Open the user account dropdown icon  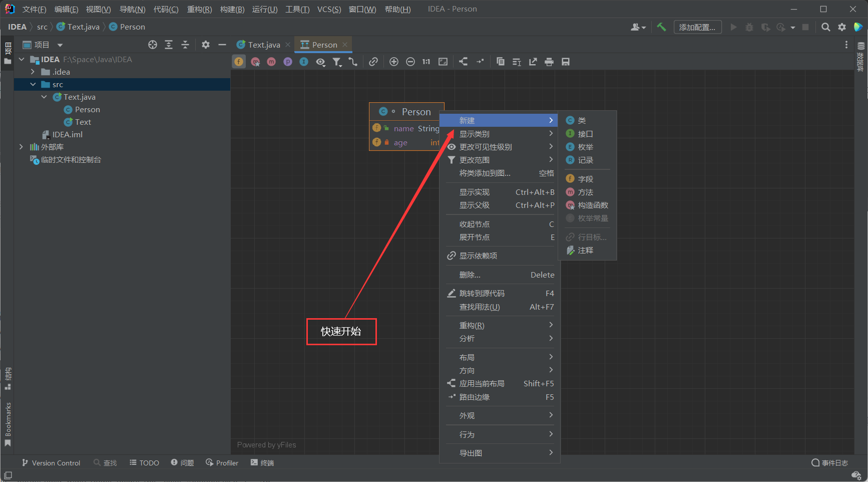[638, 27]
